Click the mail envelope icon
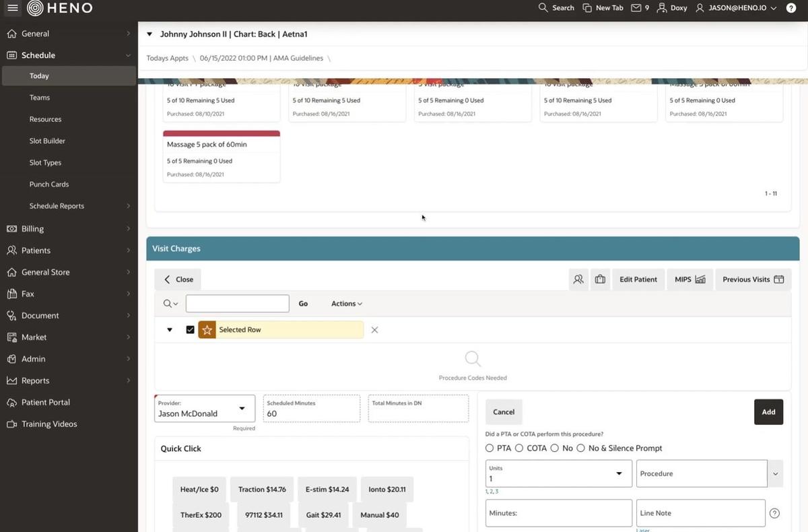808x532 pixels. coord(636,8)
